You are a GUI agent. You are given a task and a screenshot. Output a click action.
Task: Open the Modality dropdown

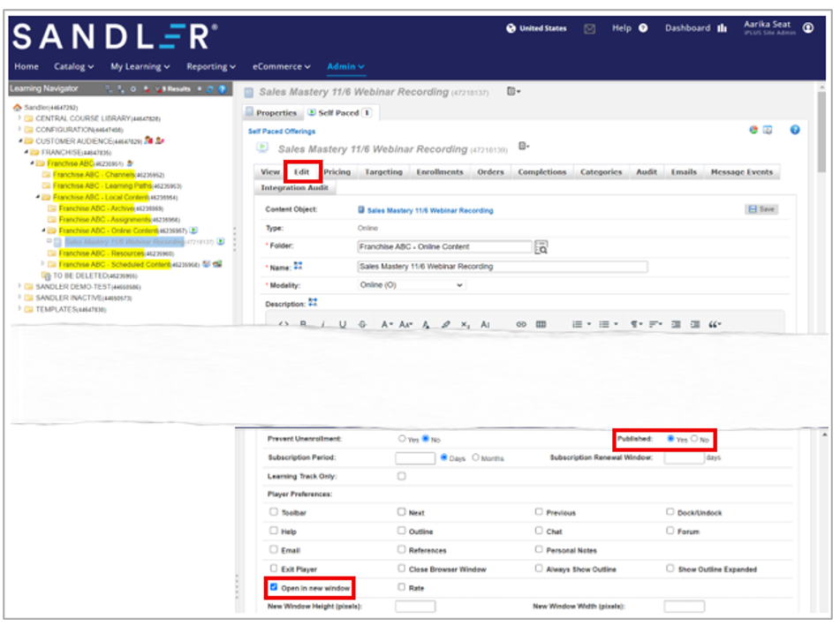[411, 285]
